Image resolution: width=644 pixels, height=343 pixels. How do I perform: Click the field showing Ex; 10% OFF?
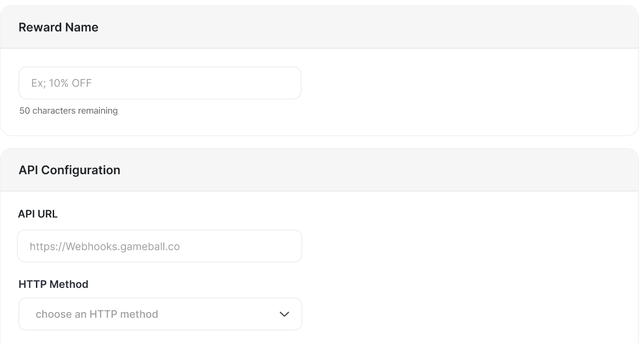[x=160, y=83]
